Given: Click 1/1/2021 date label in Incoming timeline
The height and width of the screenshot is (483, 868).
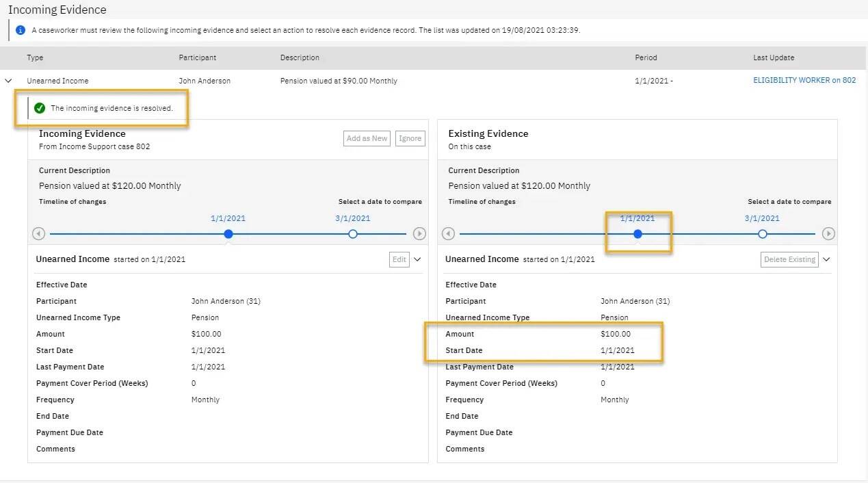Looking at the screenshot, I should point(228,219).
